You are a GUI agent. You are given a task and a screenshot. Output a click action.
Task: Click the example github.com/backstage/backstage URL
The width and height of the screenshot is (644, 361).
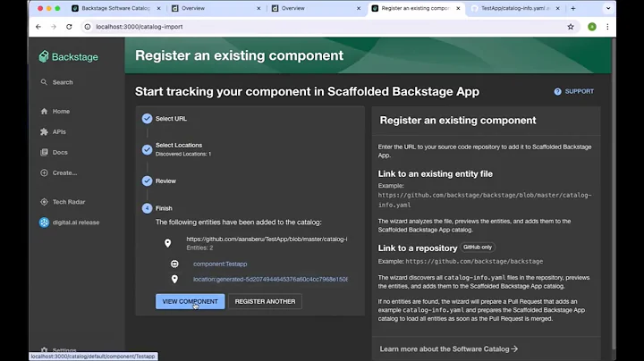[x=474, y=261]
